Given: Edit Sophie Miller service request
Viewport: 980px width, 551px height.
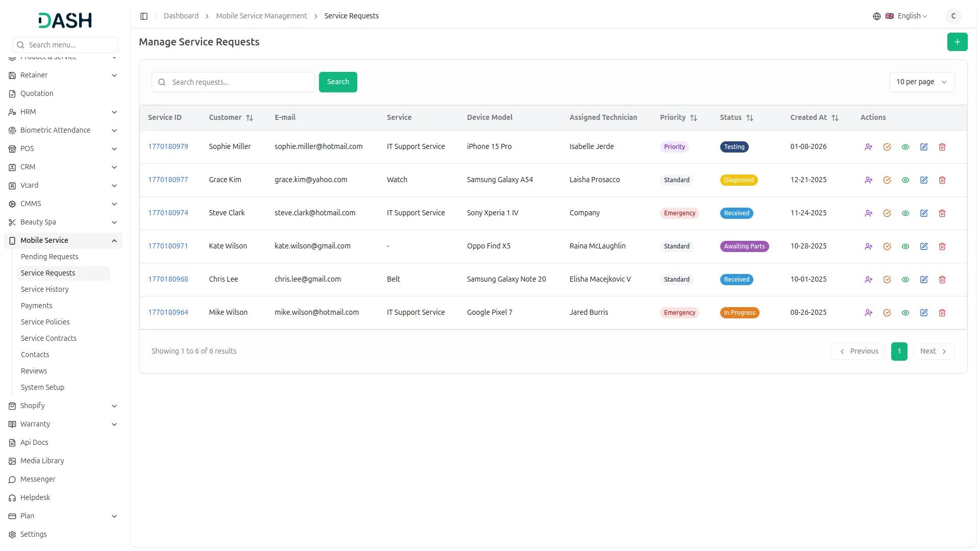Looking at the screenshot, I should pos(923,147).
